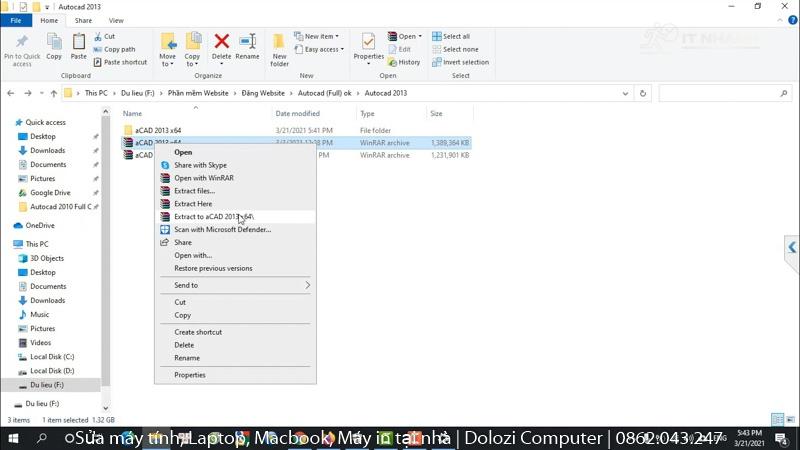Click 'Phần mềm Website' breadcrumb
This screenshot has height=450, width=800.
click(198, 93)
